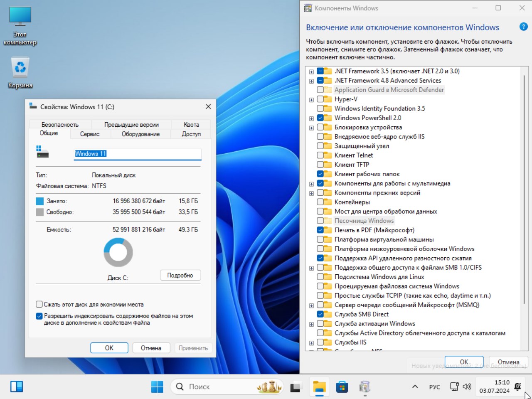Click the drive label field Windows 11
This screenshot has height=399, width=532.
point(138,154)
